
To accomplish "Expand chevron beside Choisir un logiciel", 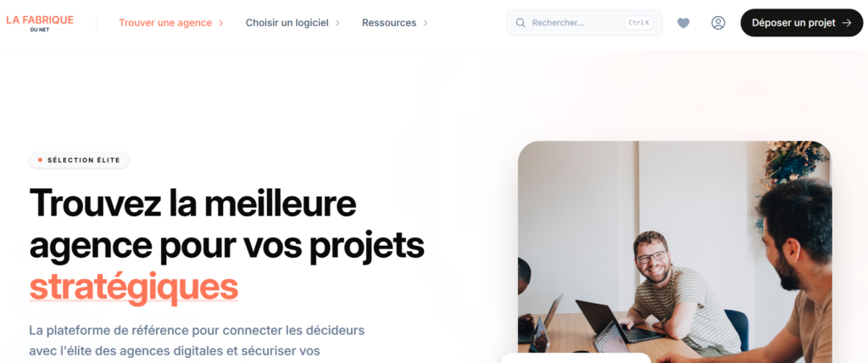I will click(337, 23).
